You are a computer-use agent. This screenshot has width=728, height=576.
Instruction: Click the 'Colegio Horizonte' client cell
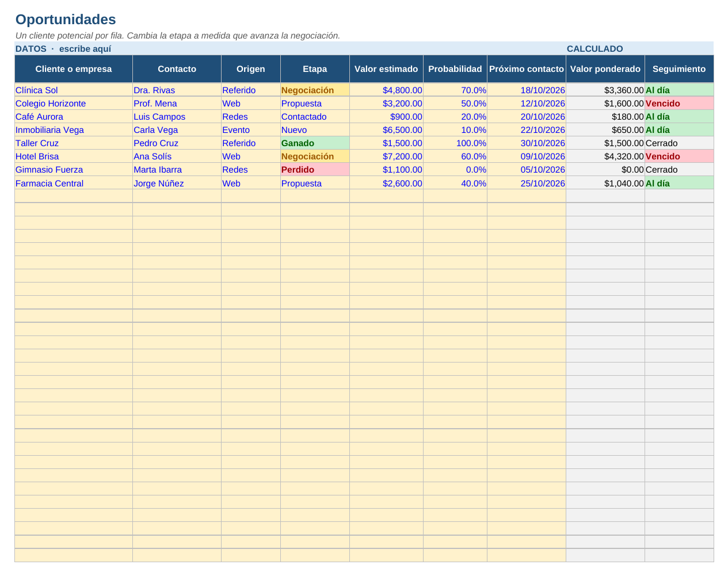coord(74,103)
